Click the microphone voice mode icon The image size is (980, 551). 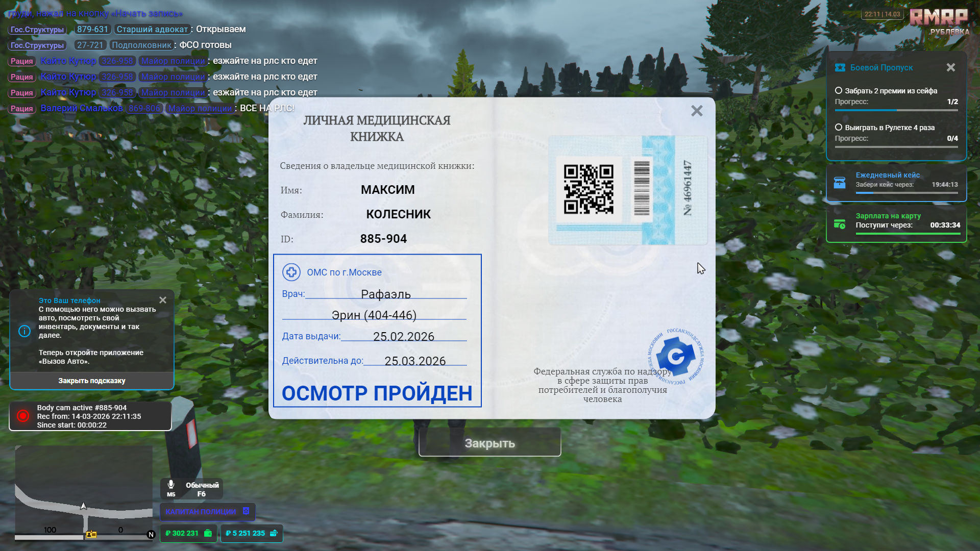point(171,485)
